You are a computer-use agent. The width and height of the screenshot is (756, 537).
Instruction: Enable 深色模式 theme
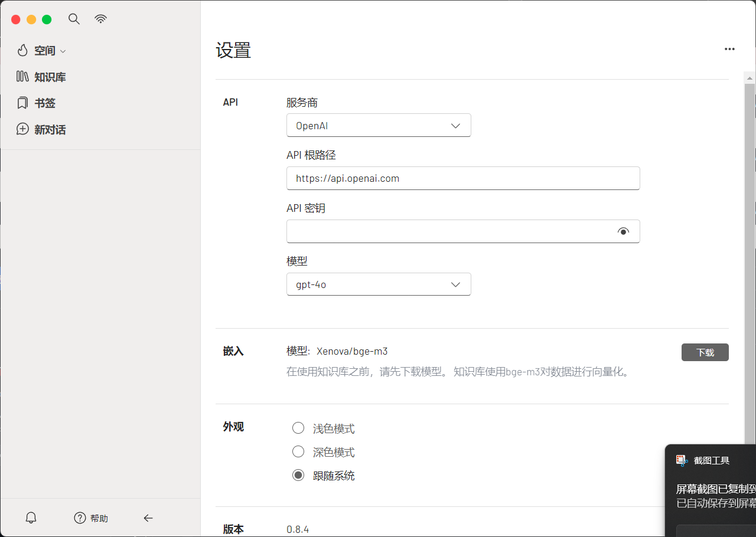click(298, 451)
